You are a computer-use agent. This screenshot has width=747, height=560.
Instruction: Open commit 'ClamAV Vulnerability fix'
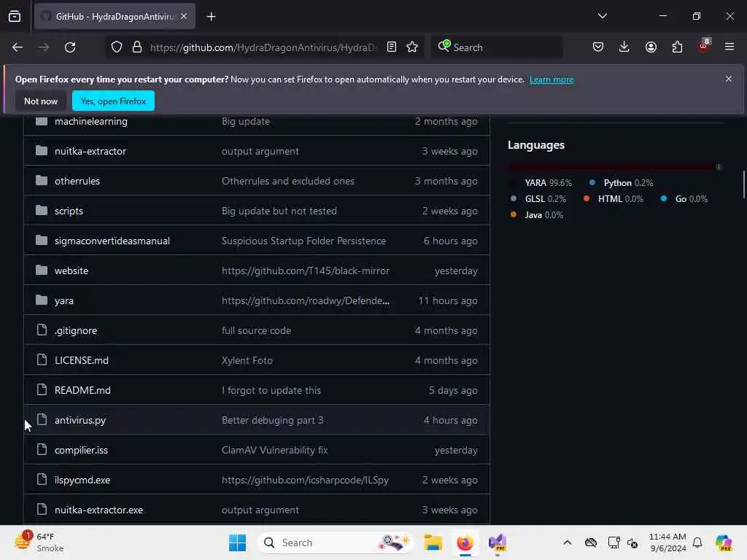click(274, 450)
